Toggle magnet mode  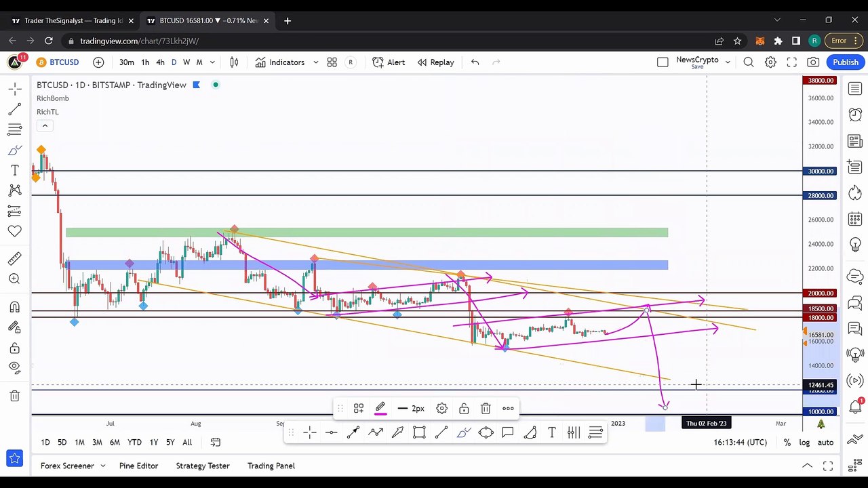pos(14,307)
